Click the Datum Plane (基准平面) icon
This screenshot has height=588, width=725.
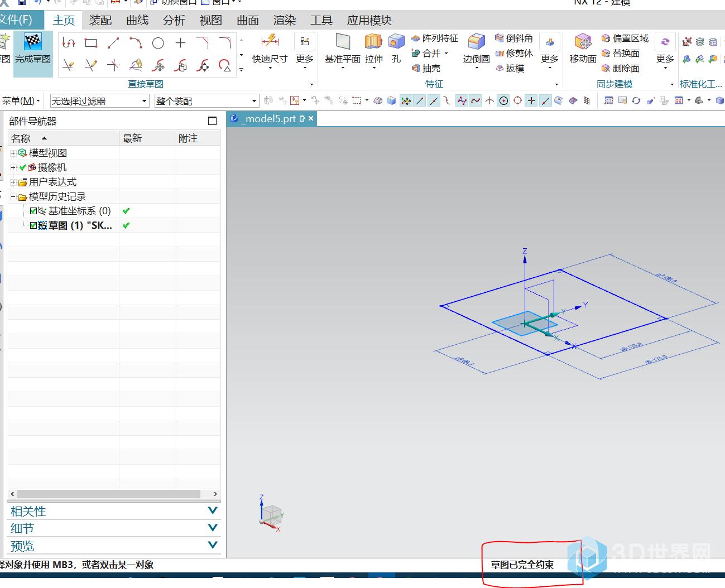tap(343, 41)
